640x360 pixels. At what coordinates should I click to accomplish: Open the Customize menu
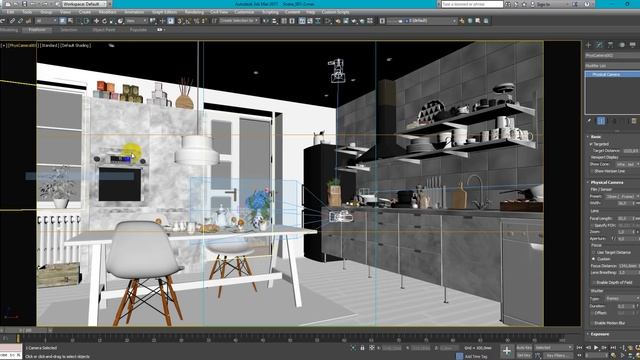[x=244, y=12]
